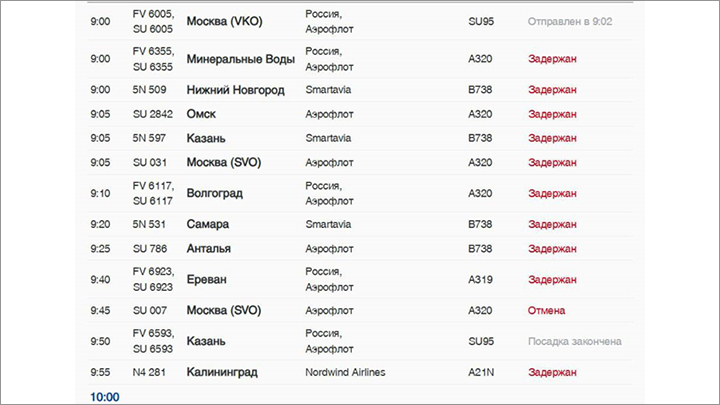Screen dimensions: 720x405
Task: Click the A21N aircraft type
Action: point(482,372)
